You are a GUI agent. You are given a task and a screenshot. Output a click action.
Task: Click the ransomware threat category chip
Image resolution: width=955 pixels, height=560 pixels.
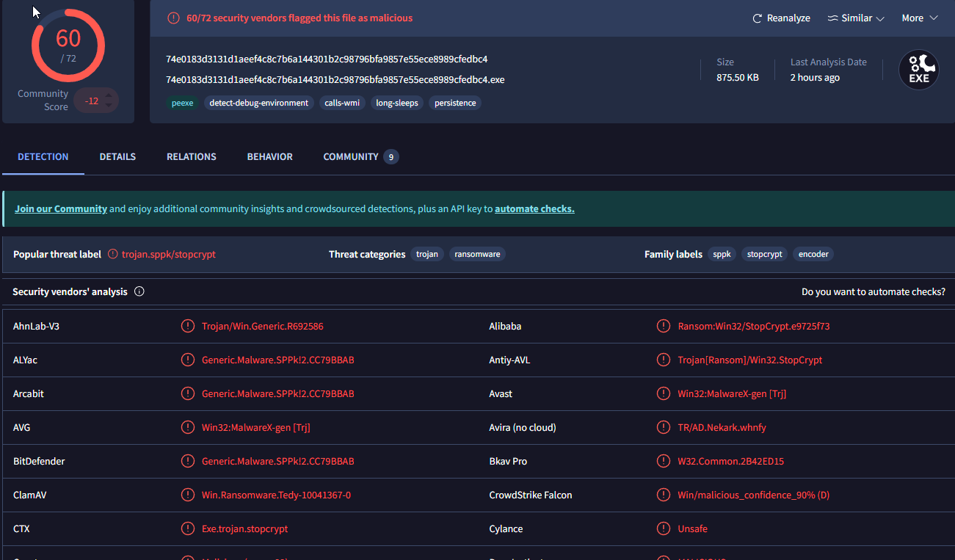click(478, 254)
